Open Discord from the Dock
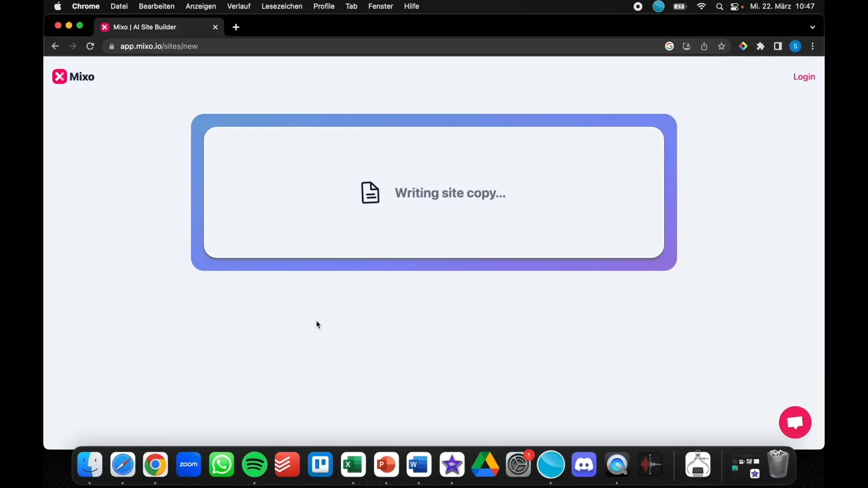The image size is (868, 488). (584, 465)
